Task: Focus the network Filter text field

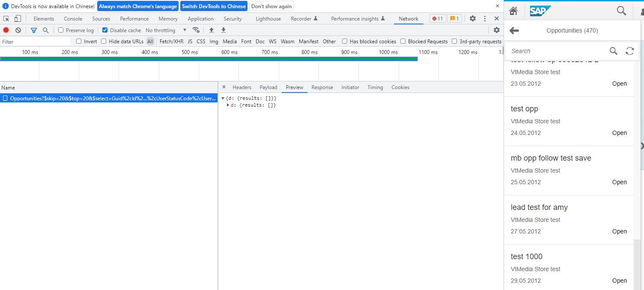Action: click(36, 42)
